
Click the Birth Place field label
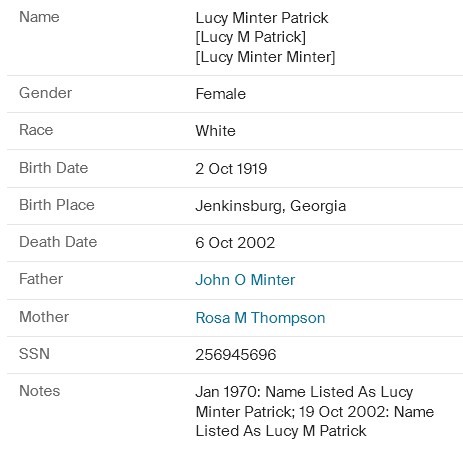(57, 205)
